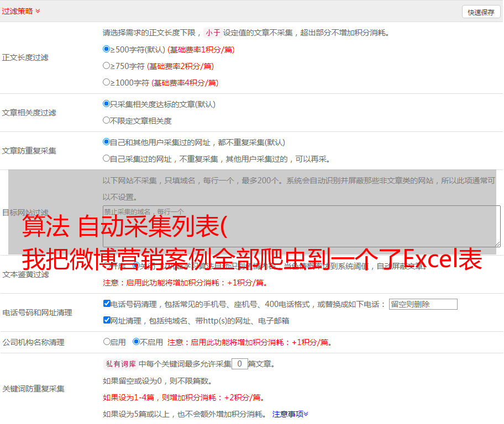Viewport: 504px width, 424px height.
Task: Click the red text 基础费率4积分/篇
Action: [x=185, y=83]
